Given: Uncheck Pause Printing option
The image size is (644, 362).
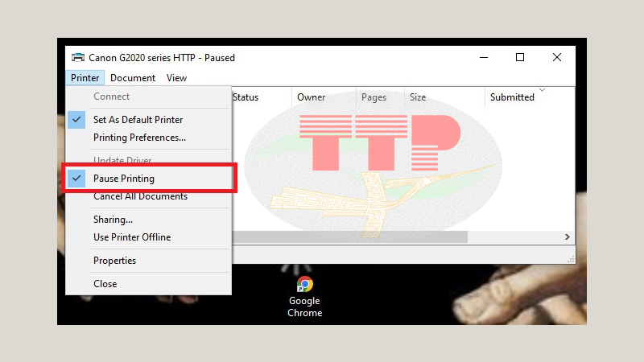Looking at the screenshot, I should [124, 179].
